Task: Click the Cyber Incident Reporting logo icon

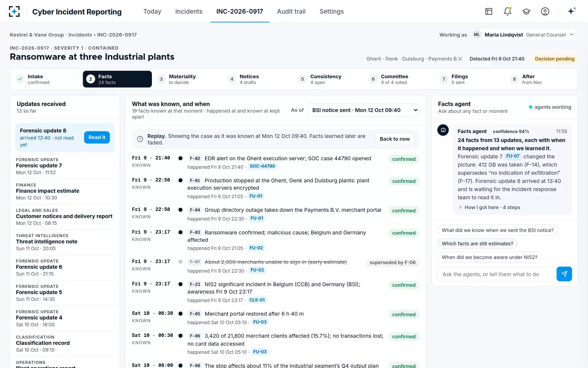Action: click(x=14, y=11)
